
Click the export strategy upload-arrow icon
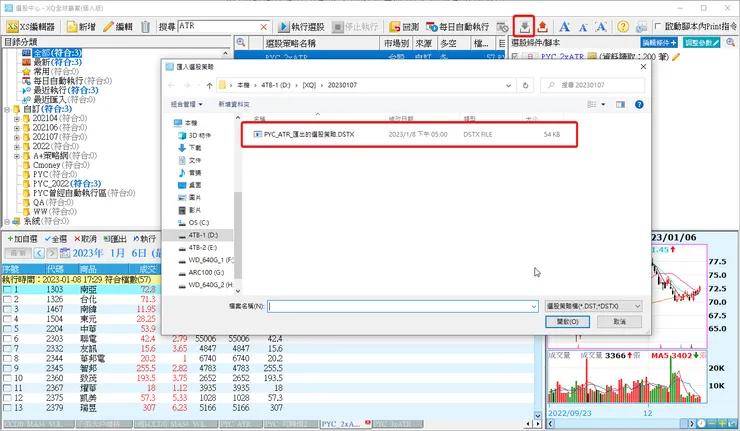pyautogui.click(x=543, y=27)
